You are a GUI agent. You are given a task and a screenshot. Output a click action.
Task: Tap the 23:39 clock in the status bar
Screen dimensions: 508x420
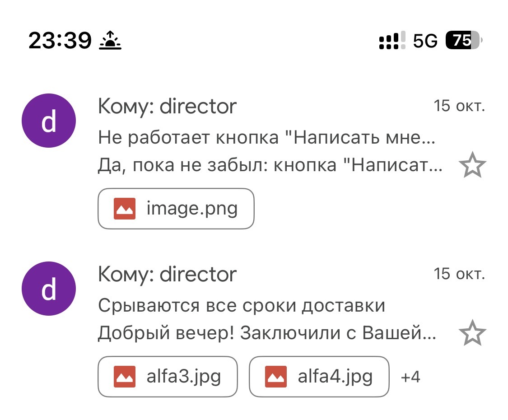click(60, 41)
